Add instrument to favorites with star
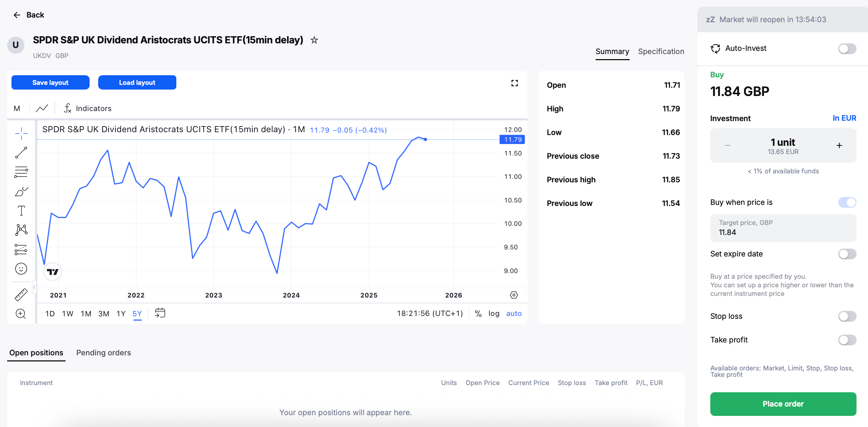 [x=314, y=40]
